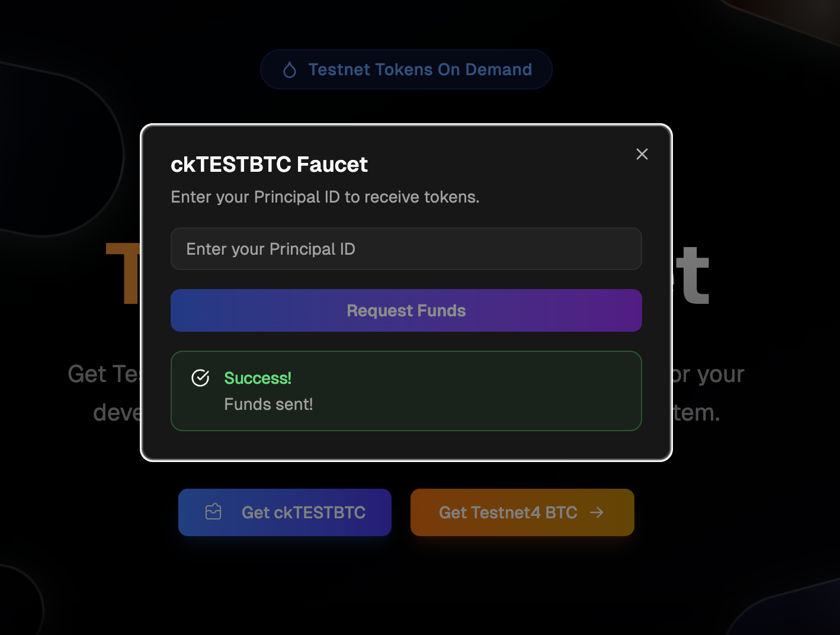Click the ckTESTBTC Faucet dialog title
The width and height of the screenshot is (840, 635).
coord(269,164)
